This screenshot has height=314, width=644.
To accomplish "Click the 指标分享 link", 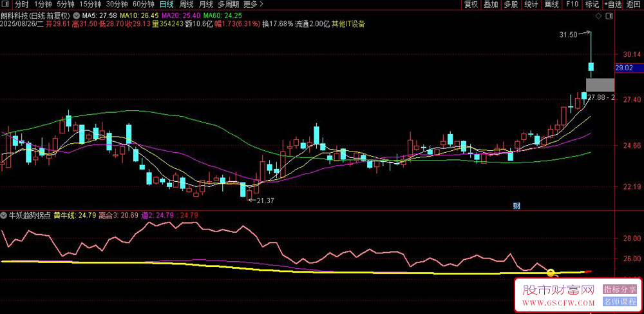I will (620, 289).
